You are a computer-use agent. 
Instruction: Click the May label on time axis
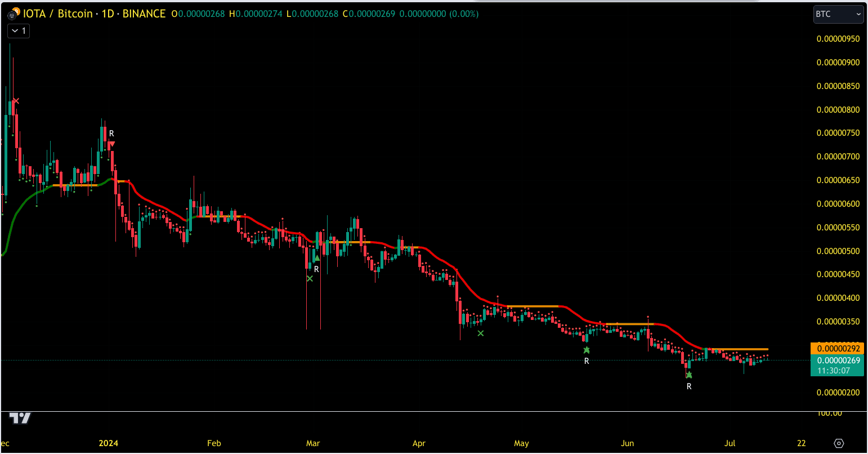pos(521,443)
